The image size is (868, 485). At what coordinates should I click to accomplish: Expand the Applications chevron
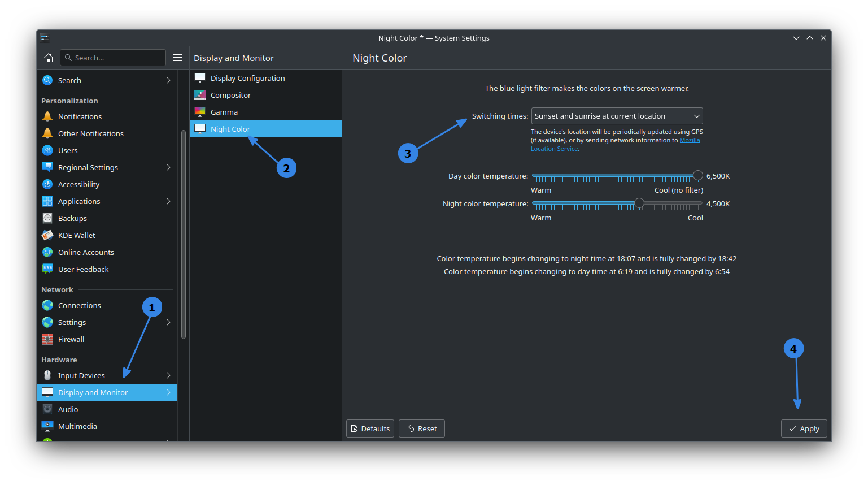click(x=168, y=201)
